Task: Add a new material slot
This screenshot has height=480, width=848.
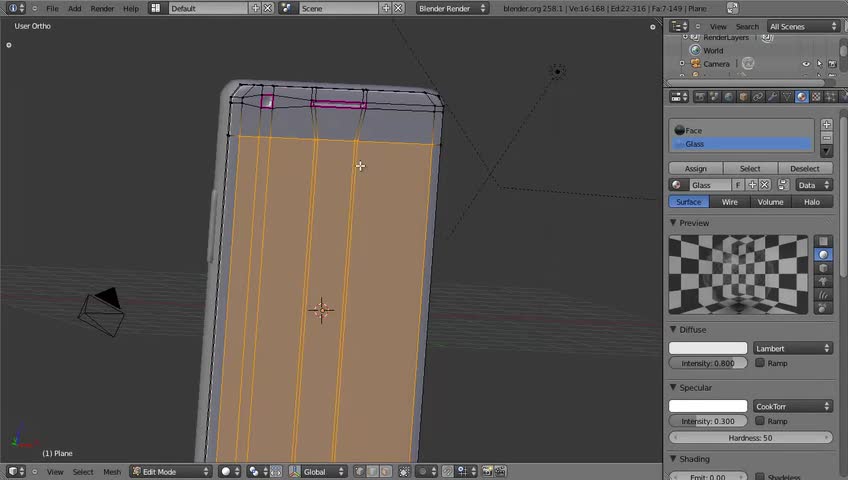Action: coord(826,124)
